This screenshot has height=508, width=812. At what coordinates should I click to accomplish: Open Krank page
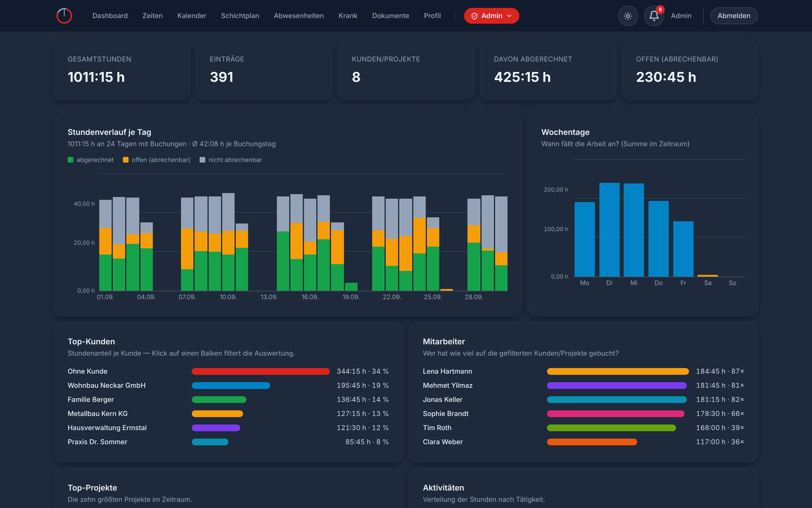click(x=348, y=16)
